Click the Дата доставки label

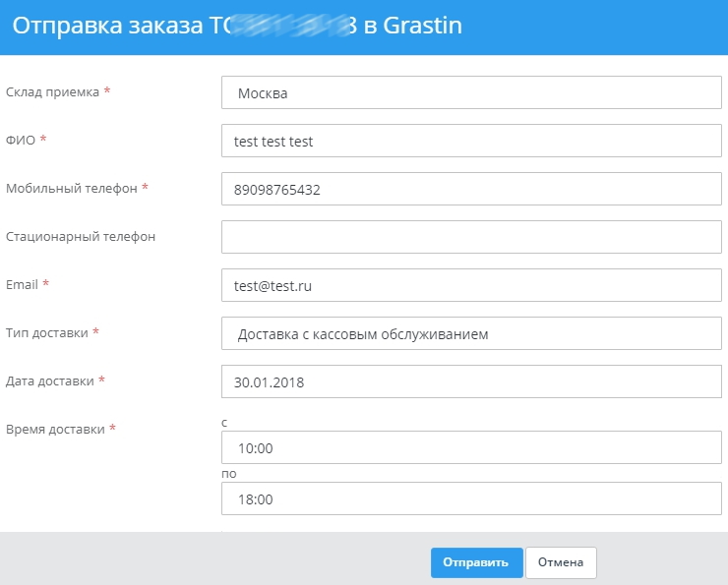(49, 380)
